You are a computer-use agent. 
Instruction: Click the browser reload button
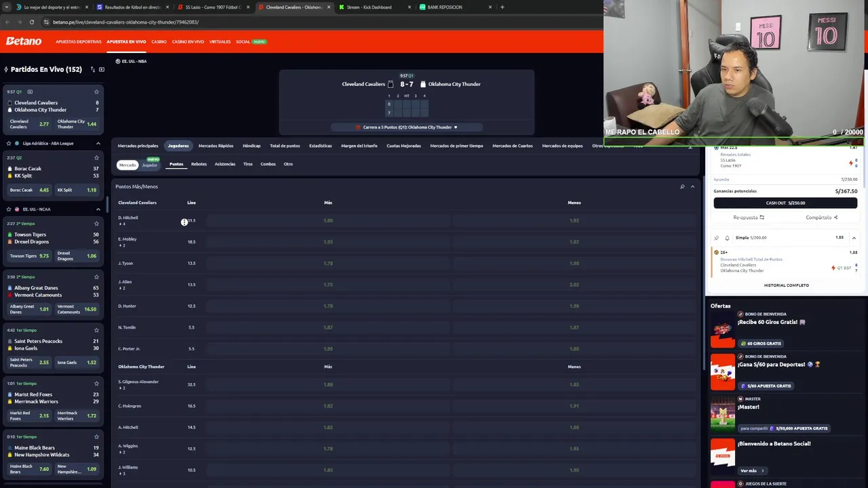[31, 22]
